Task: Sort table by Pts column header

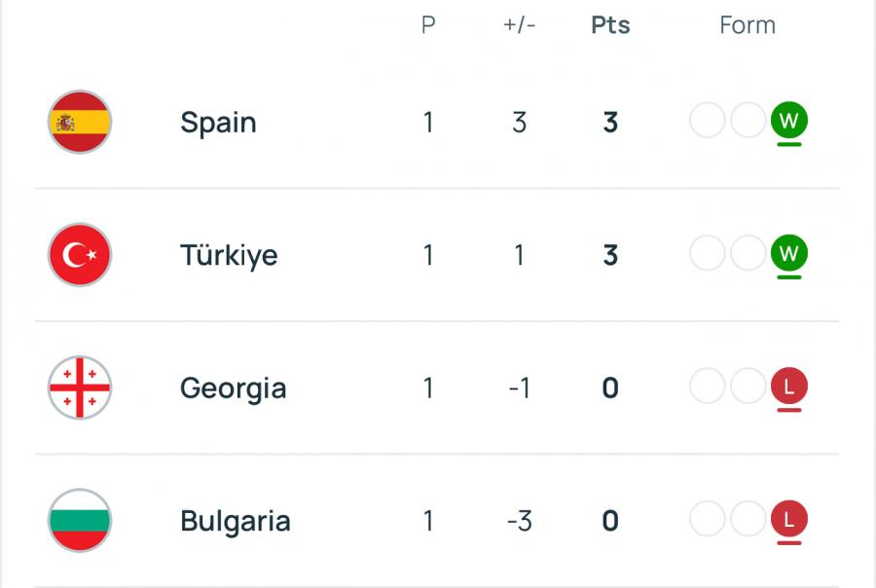Action: point(610,25)
